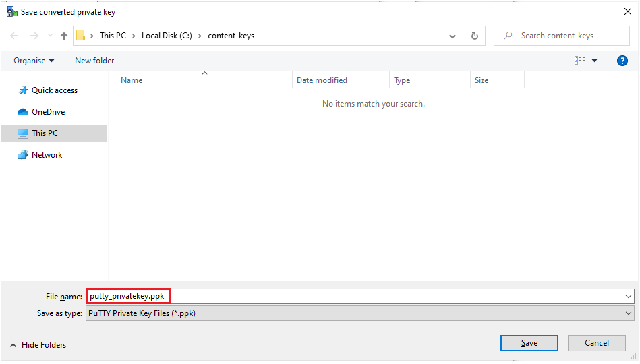Open more view options dropdown
Screen dimensions: 640x364
coord(594,61)
